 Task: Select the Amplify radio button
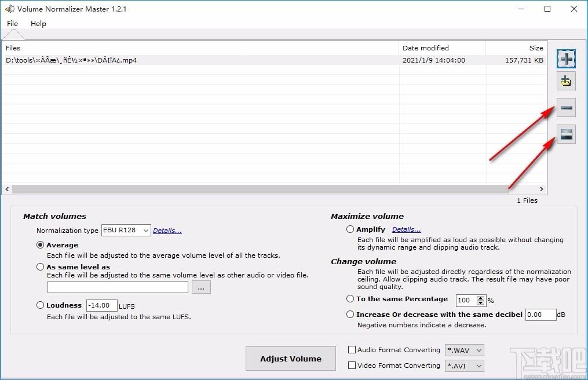(x=350, y=229)
